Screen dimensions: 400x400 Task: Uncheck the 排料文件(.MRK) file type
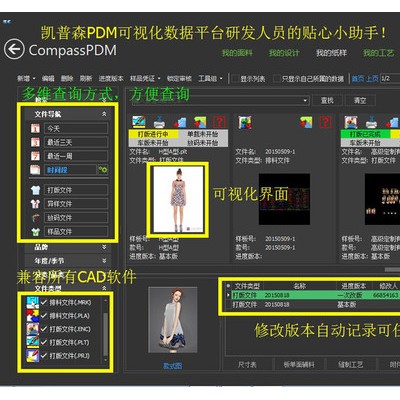coord(44,302)
